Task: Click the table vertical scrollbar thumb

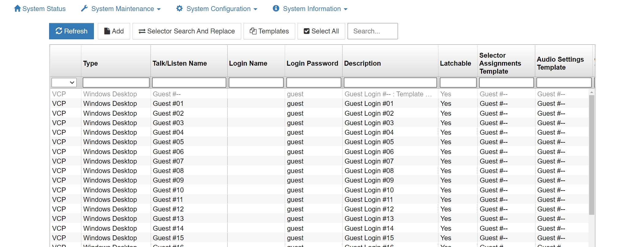Action: [x=592, y=155]
